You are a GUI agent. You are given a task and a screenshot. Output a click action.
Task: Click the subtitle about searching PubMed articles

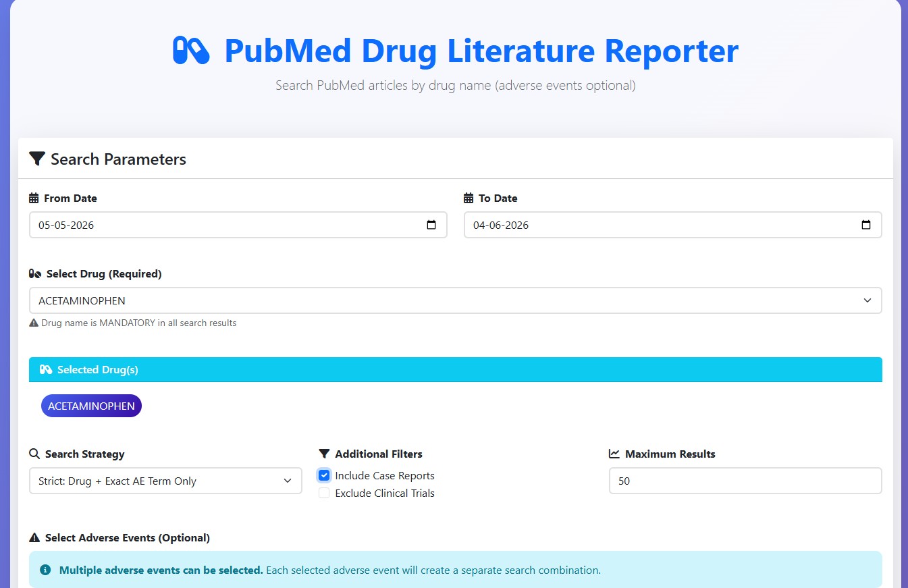point(456,86)
